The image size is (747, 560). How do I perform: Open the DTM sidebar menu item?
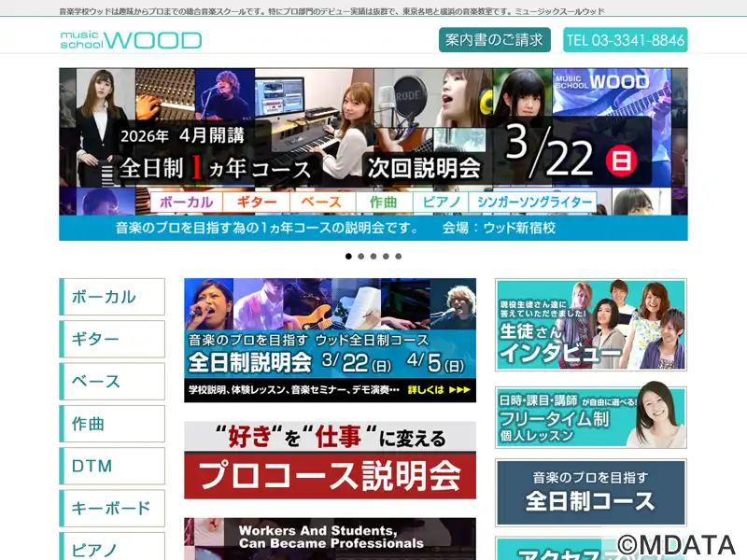[x=112, y=466]
